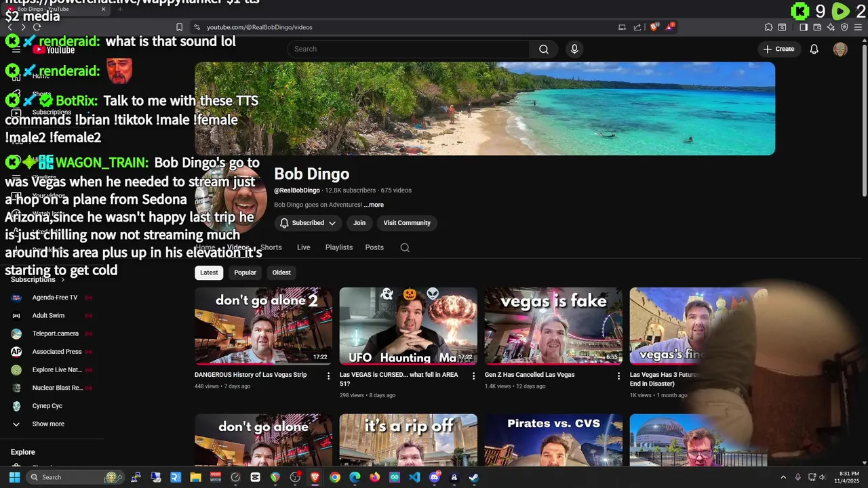Open the browser hamburger main menu

pos(858,27)
